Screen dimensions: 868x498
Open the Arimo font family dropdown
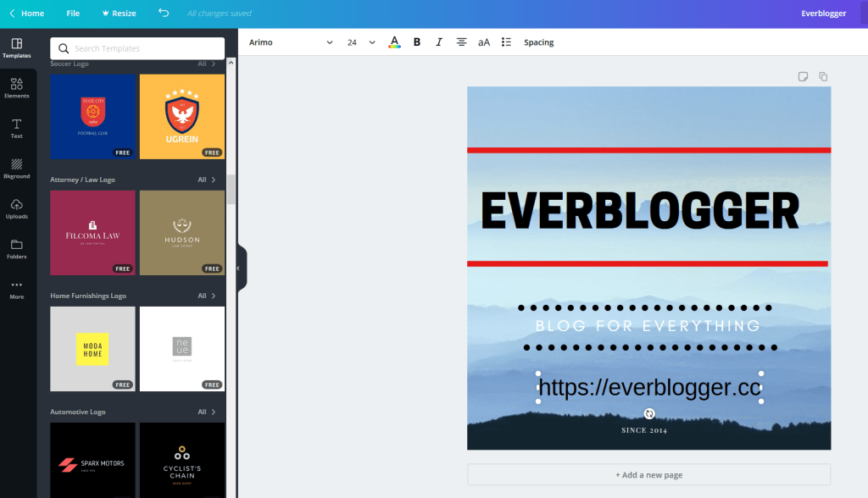[x=291, y=42]
